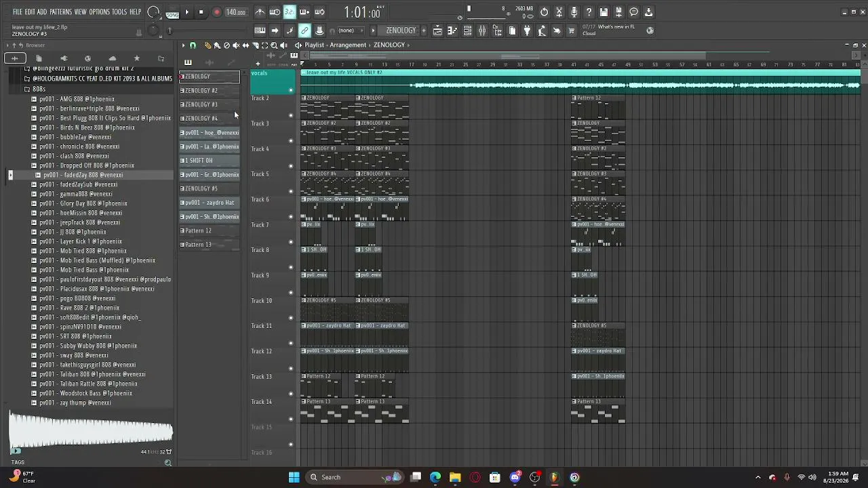Open the TOOLS menu
868x488 pixels.
[119, 12]
